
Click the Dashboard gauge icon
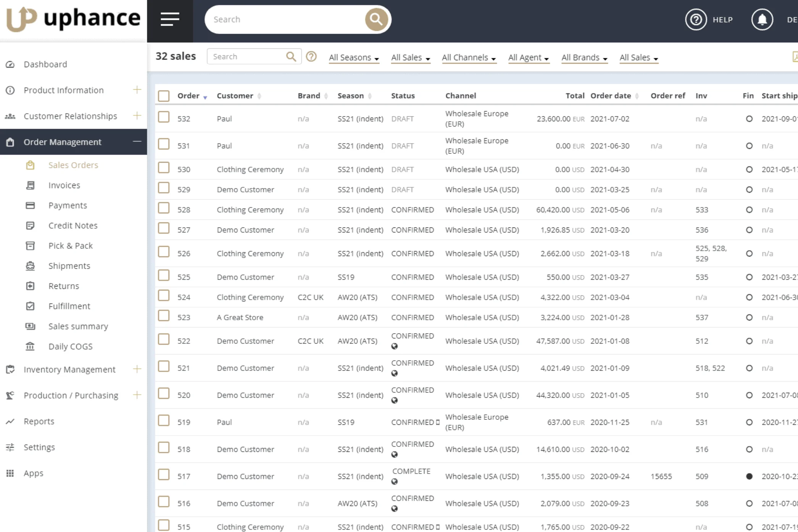[10, 64]
